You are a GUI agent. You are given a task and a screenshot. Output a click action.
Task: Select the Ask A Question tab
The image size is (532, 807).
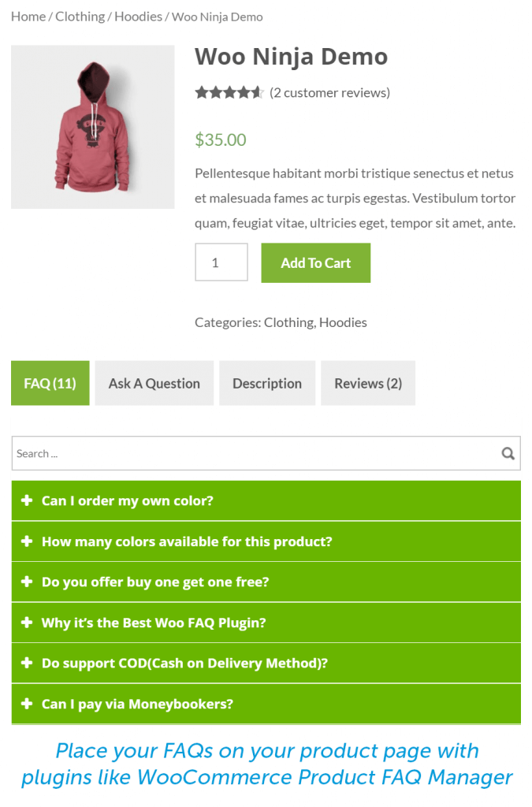coord(154,383)
